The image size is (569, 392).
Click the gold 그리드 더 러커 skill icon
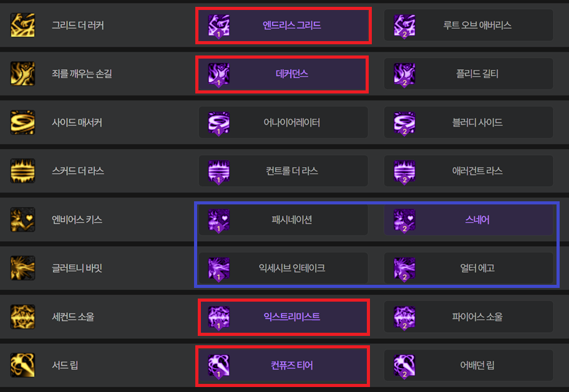point(22,26)
